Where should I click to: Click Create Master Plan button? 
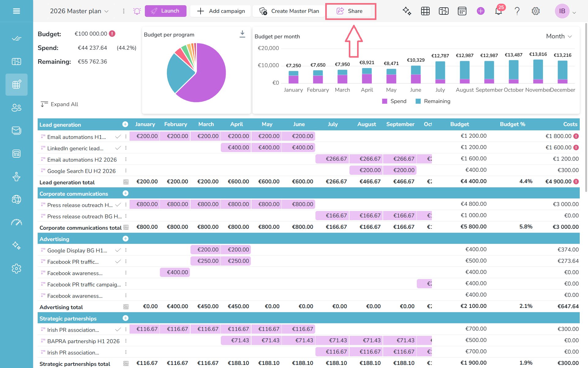pyautogui.click(x=289, y=11)
